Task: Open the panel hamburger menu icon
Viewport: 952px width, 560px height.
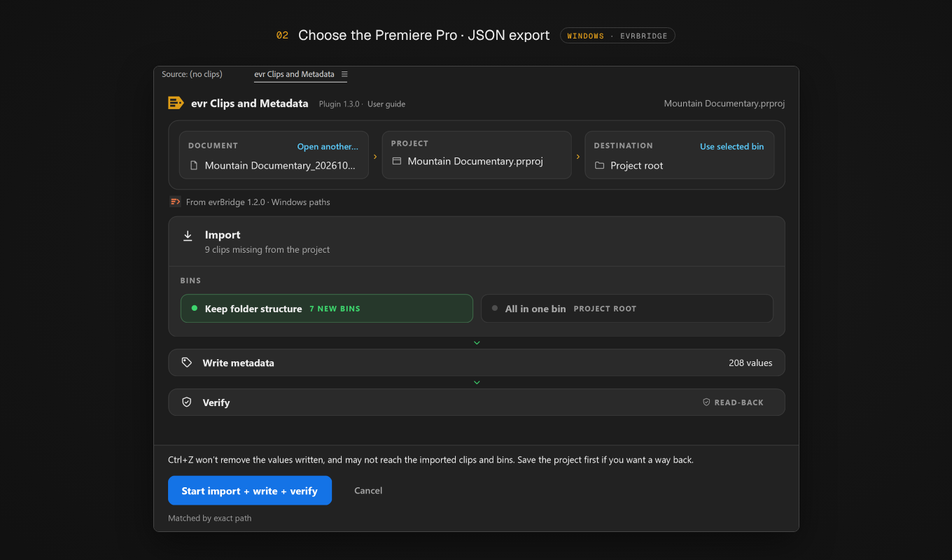Action: (344, 74)
